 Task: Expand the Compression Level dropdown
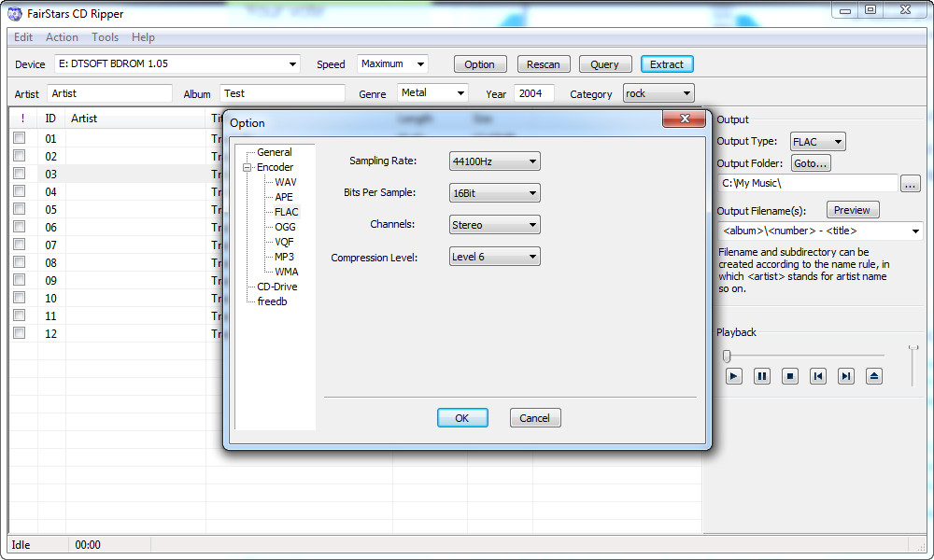tap(494, 257)
